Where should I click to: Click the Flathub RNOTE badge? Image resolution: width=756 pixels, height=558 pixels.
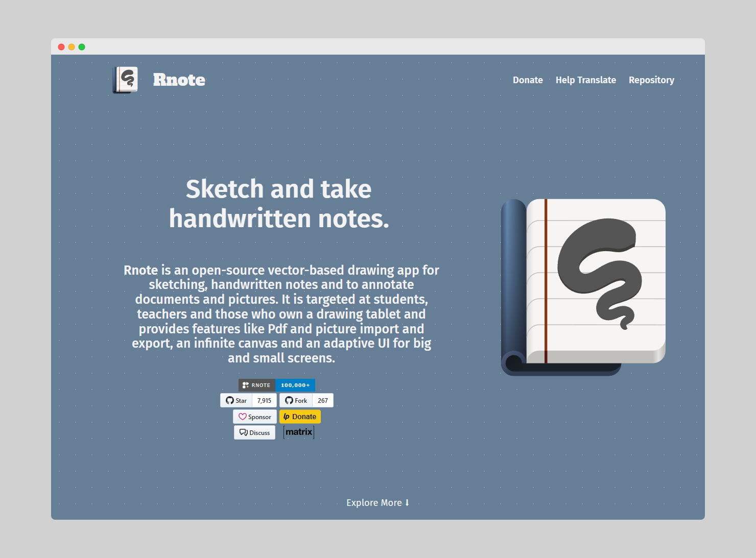click(257, 385)
